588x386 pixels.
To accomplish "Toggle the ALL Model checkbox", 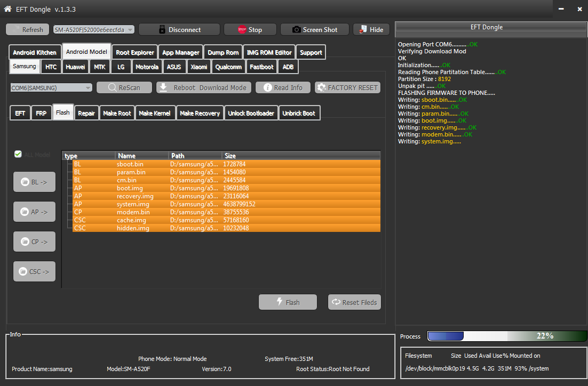I will (18, 154).
